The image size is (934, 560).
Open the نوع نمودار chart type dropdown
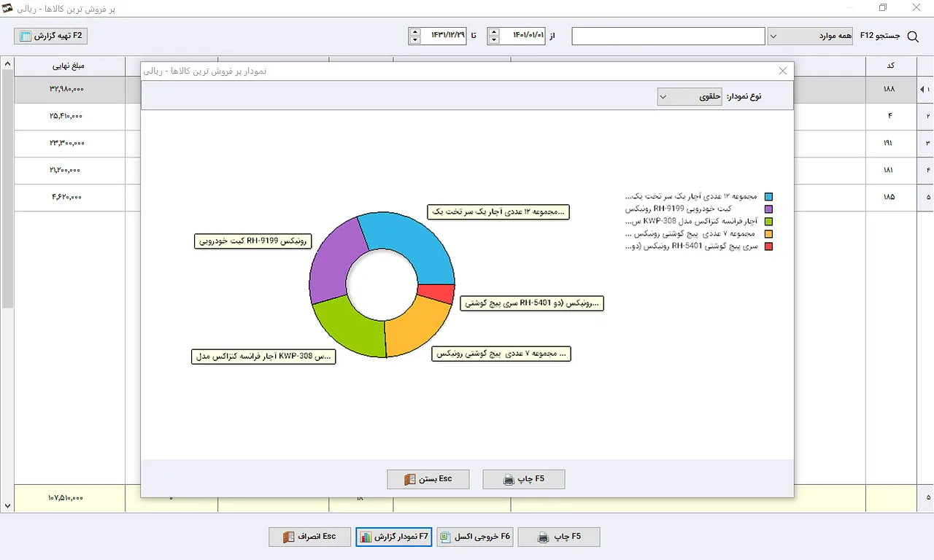690,96
